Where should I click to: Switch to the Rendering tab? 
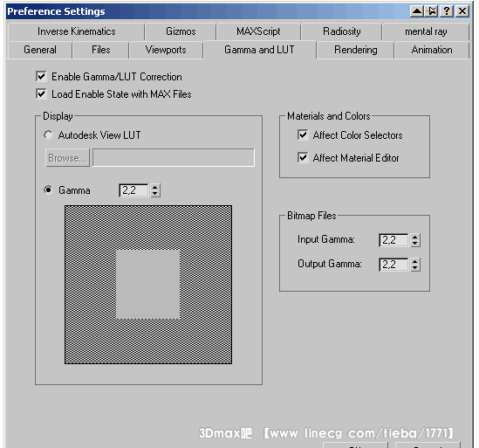[356, 50]
